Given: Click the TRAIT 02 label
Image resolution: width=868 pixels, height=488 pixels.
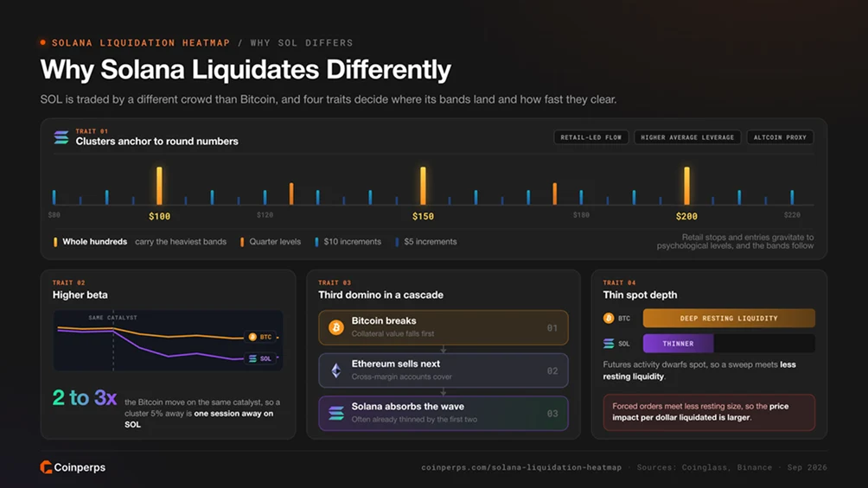Looking at the screenshot, I should pyautogui.click(x=68, y=282).
